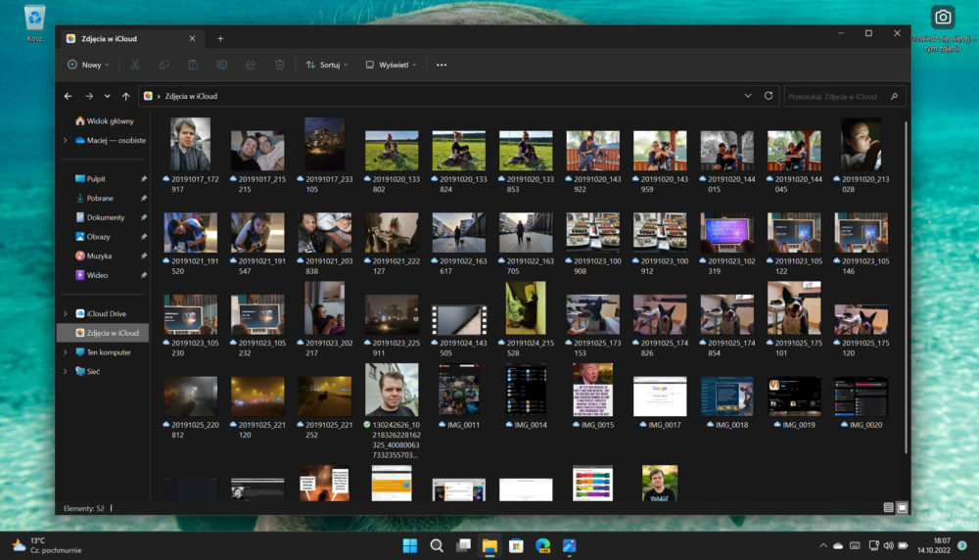This screenshot has width=979, height=560.
Task: Click the Cut scissors icon in toolbar
Action: point(135,65)
